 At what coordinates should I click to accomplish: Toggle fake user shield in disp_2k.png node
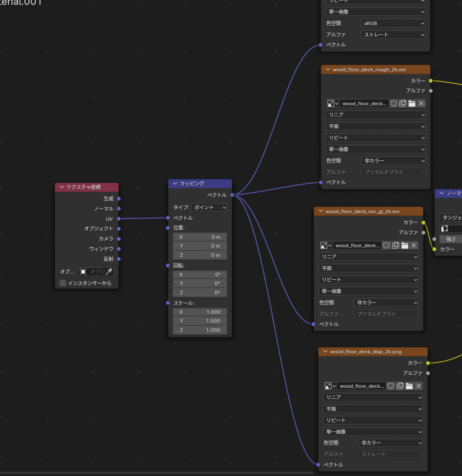pyautogui.click(x=391, y=386)
